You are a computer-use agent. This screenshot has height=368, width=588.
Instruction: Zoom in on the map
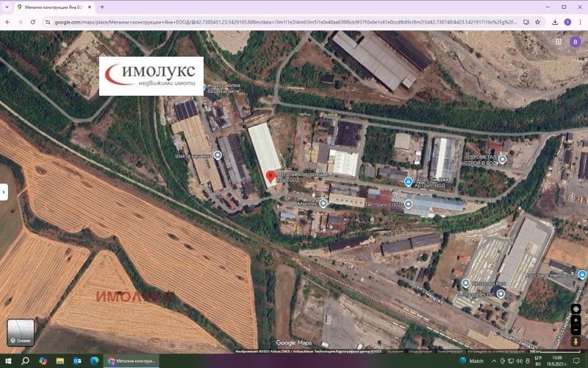pyautogui.click(x=576, y=320)
